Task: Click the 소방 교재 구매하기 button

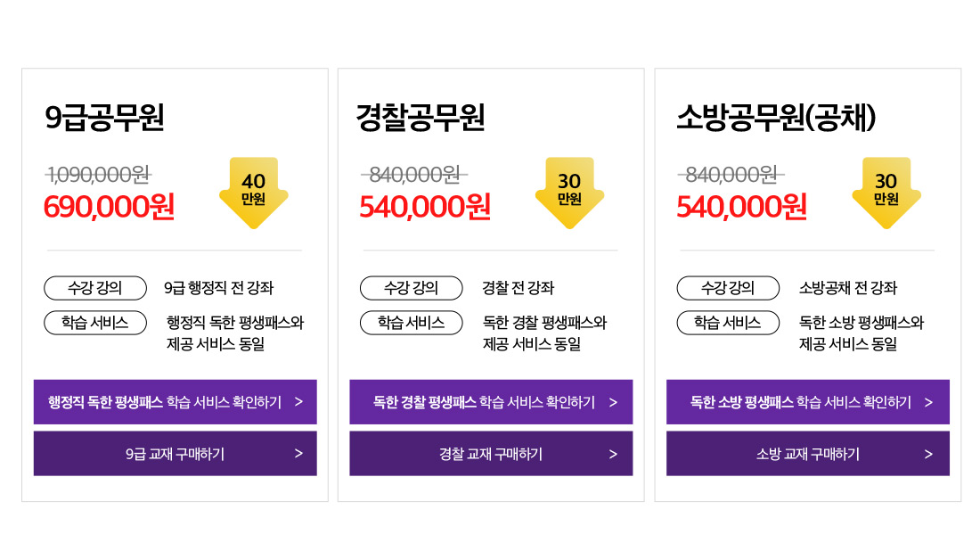Action: [808, 454]
